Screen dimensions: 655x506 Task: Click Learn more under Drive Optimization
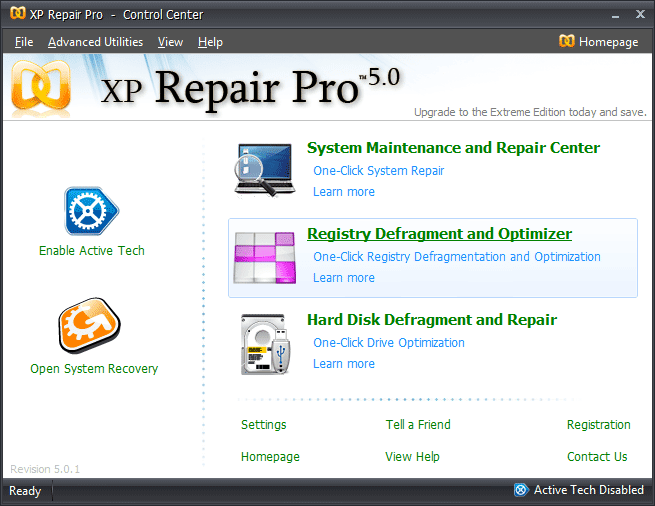(344, 364)
